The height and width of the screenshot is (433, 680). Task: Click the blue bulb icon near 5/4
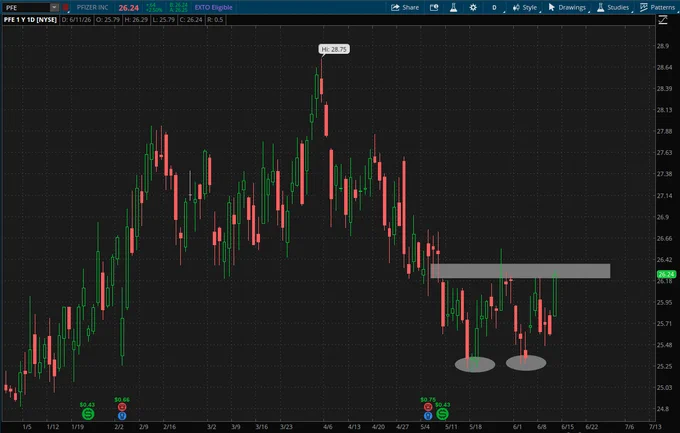pos(428,416)
